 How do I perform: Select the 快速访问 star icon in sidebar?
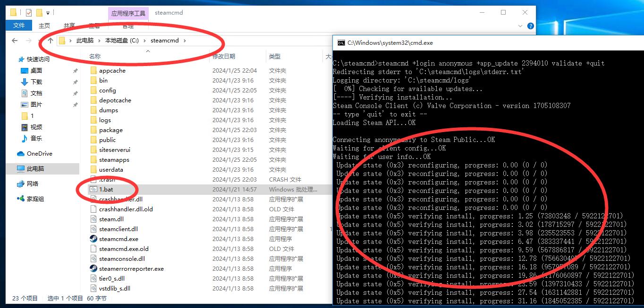click(x=21, y=59)
